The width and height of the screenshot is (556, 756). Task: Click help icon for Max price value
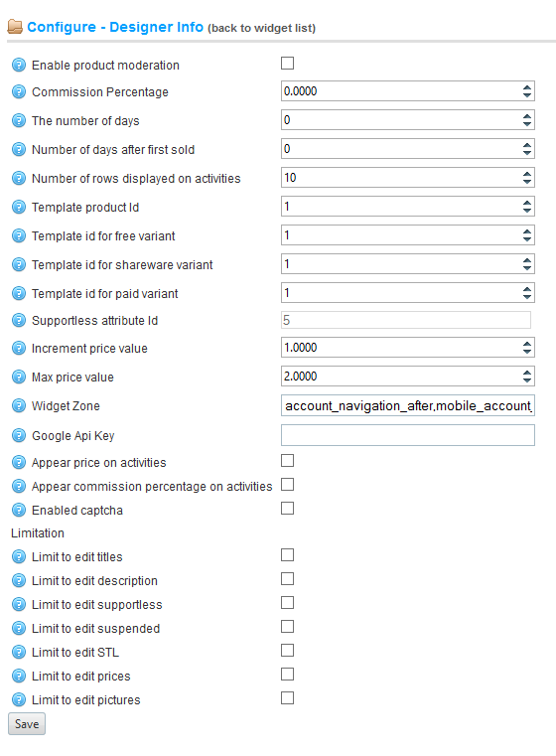pos(19,377)
